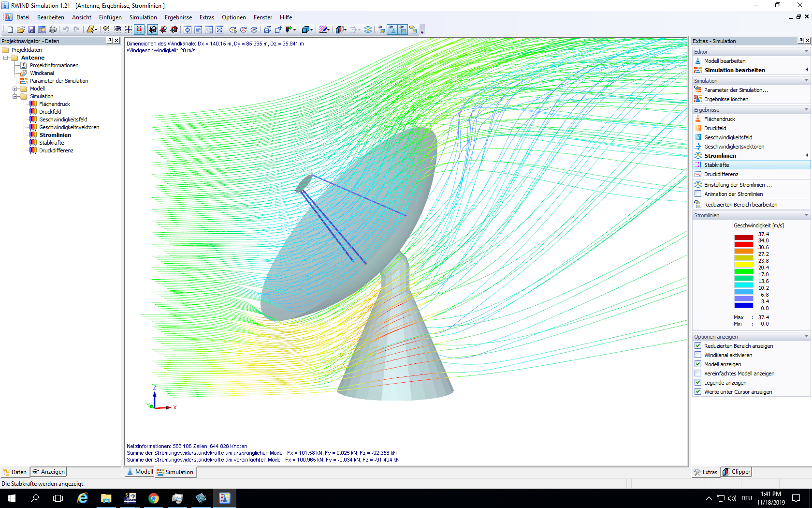Toggle Werte unter Cursor anzeigen
Screen dimensions: 812x508
tap(698, 392)
